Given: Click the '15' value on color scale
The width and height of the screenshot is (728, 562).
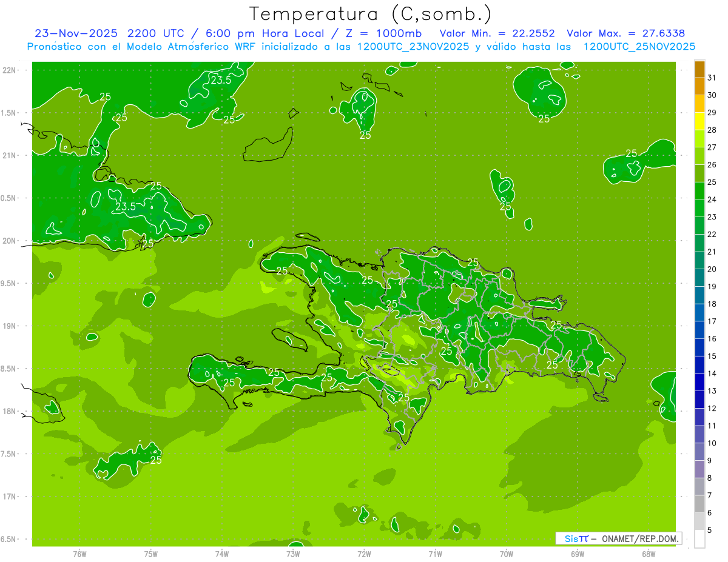Looking at the screenshot, I should coord(712,356).
